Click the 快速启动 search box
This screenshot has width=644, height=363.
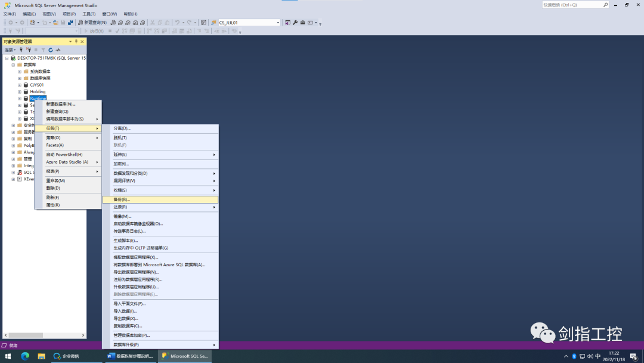point(572,5)
